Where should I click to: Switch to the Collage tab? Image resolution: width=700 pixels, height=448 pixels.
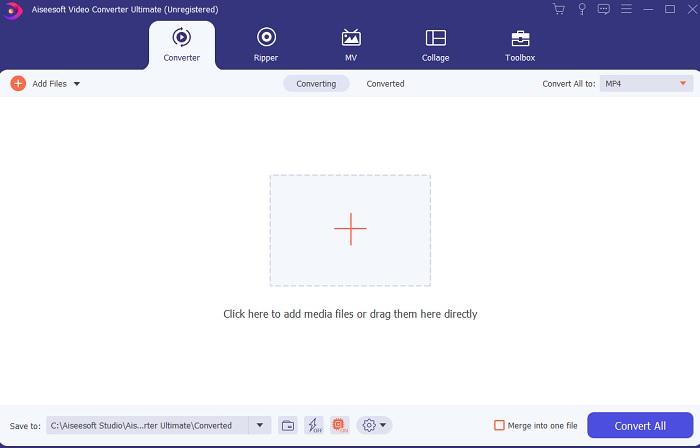pos(436,45)
